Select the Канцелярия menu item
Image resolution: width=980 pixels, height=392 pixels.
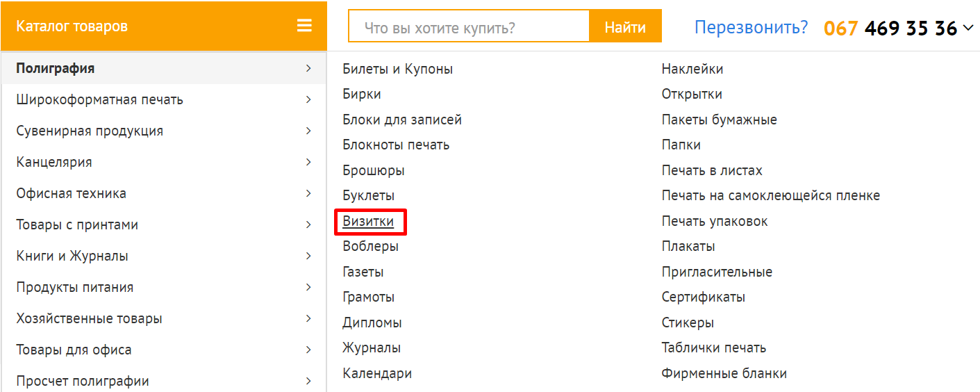coord(54,162)
